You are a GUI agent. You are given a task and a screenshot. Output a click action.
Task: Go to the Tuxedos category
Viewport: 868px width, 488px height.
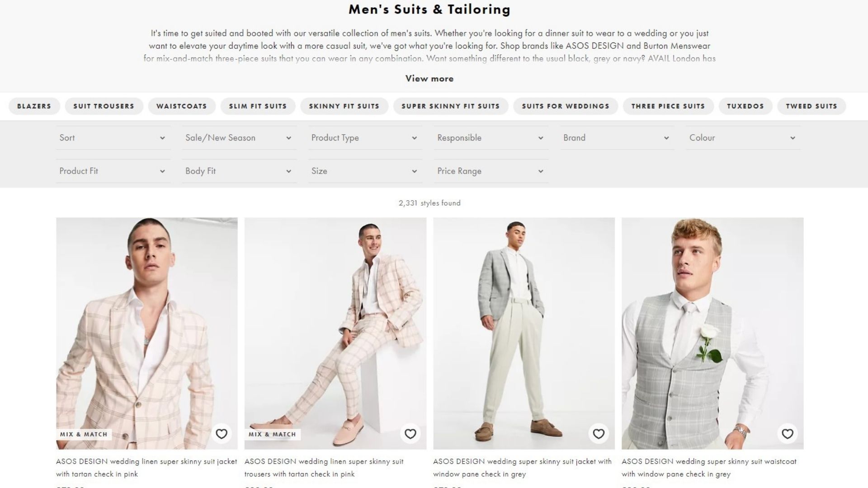click(x=745, y=106)
